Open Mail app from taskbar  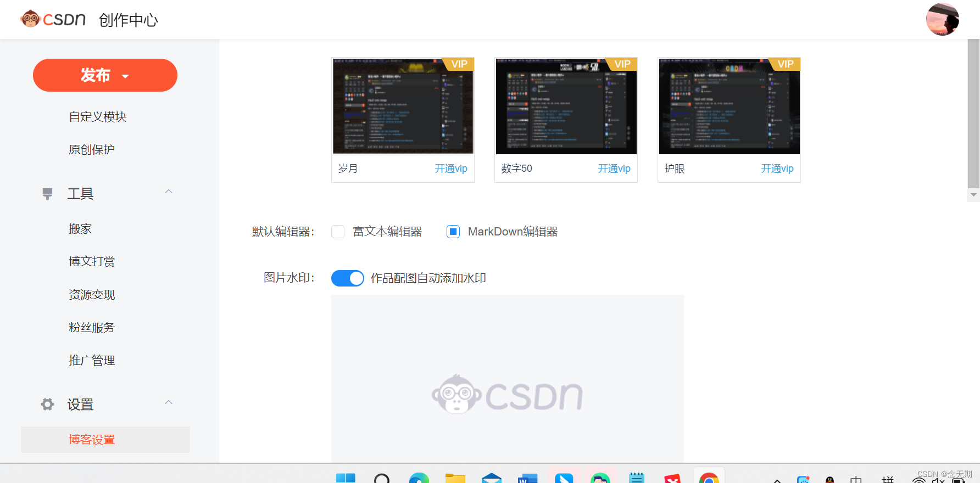491,478
